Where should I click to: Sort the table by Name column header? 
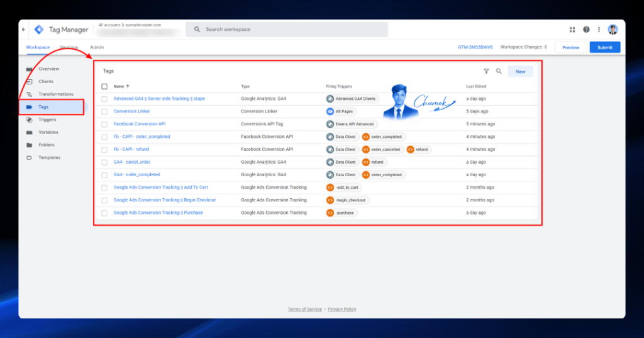click(x=121, y=86)
